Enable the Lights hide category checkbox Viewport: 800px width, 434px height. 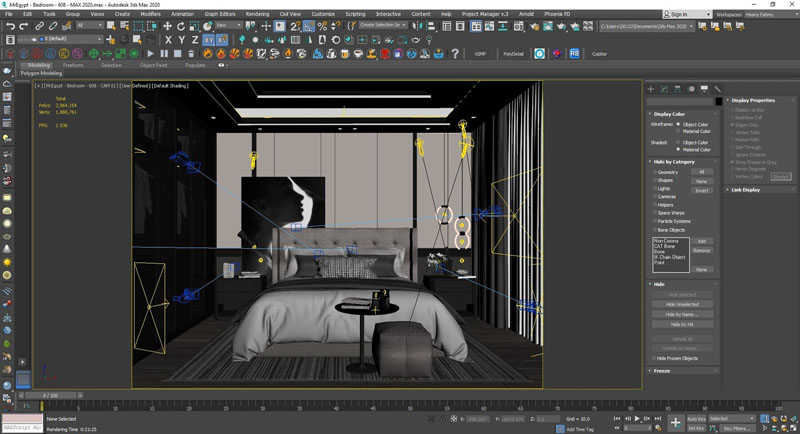point(654,188)
